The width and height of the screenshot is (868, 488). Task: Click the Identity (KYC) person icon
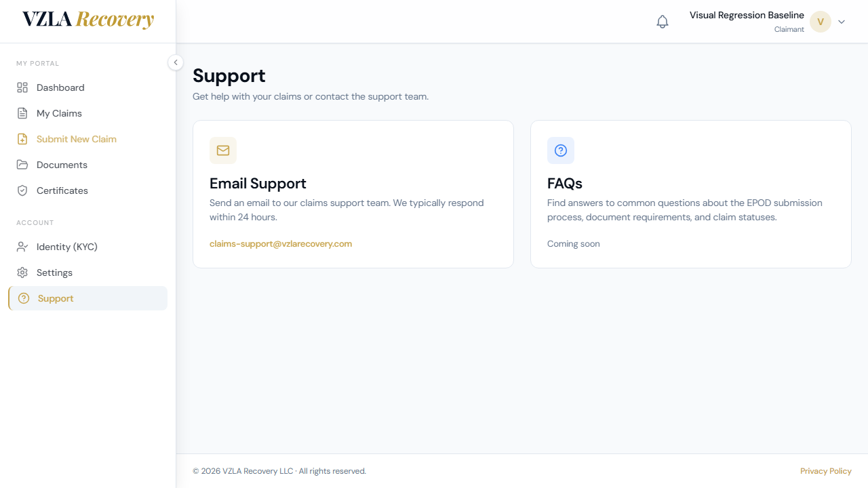tap(22, 247)
